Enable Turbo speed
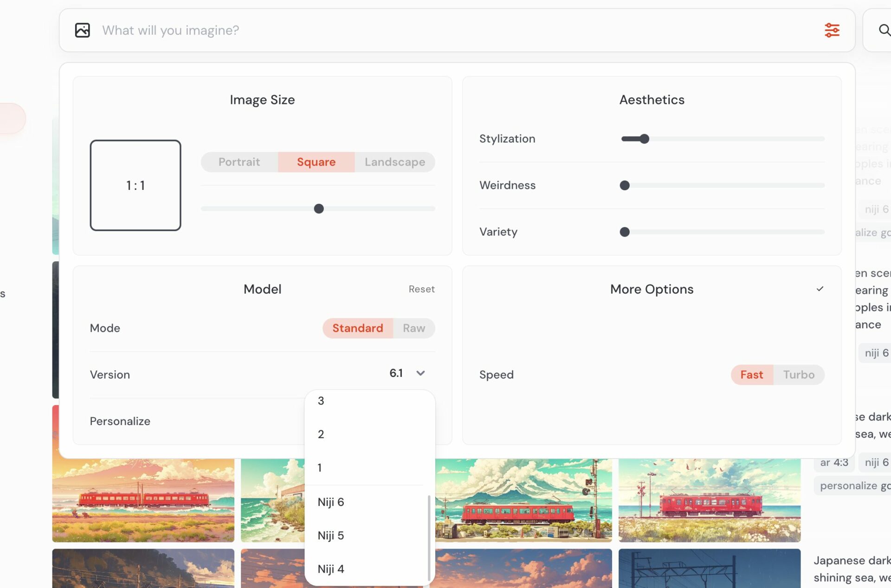The image size is (891, 588). [x=799, y=375]
